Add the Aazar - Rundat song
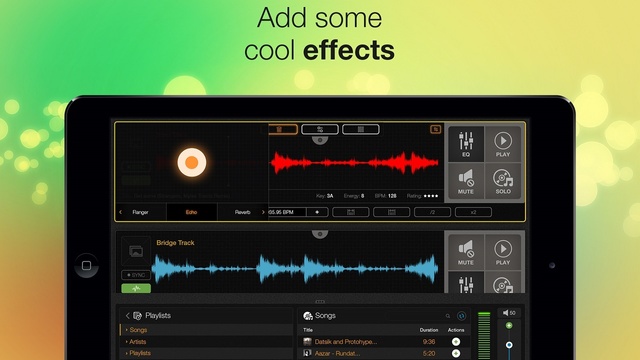The height and width of the screenshot is (360, 640). (456, 353)
